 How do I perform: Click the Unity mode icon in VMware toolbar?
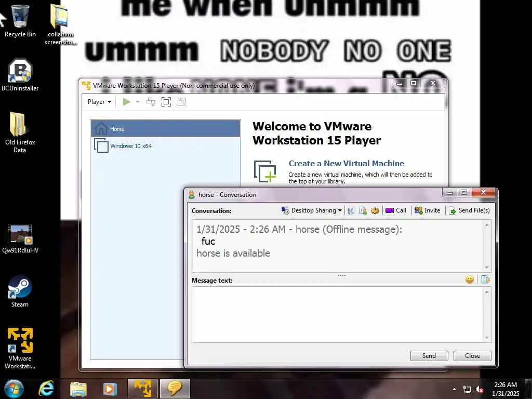click(182, 102)
